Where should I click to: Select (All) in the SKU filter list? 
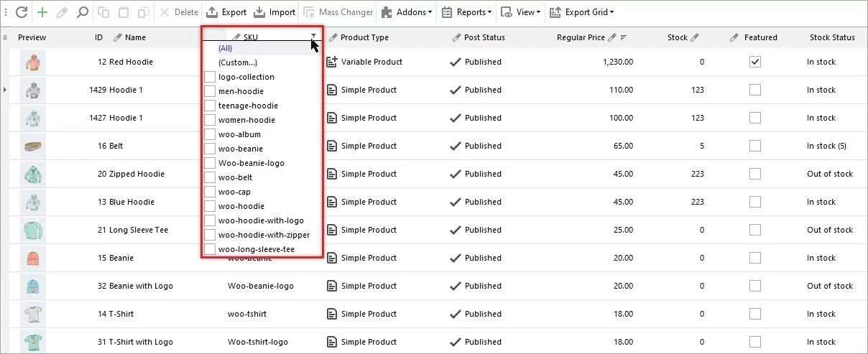[225, 48]
